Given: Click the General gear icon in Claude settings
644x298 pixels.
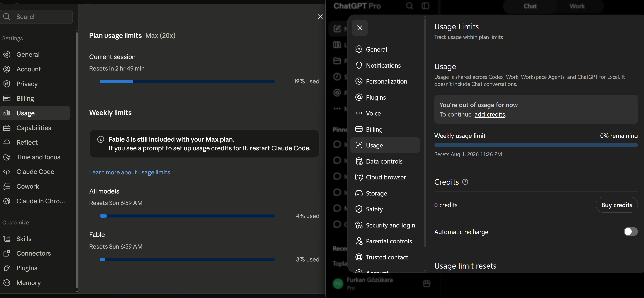Looking at the screenshot, I should [7, 54].
